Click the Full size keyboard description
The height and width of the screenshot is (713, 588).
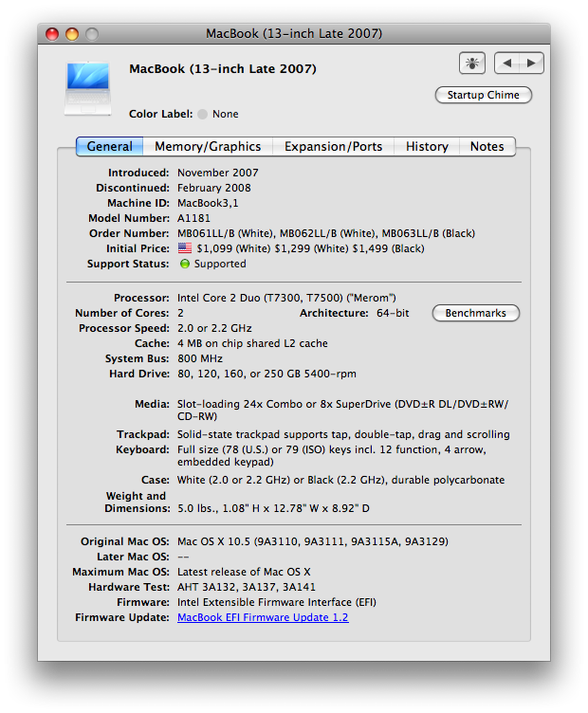pos(332,455)
